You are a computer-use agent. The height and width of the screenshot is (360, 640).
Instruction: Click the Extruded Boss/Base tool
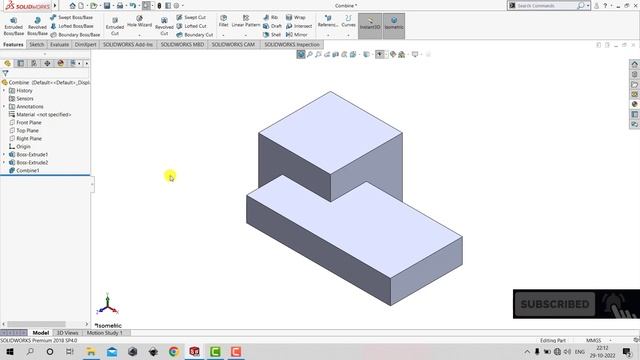tap(13, 26)
